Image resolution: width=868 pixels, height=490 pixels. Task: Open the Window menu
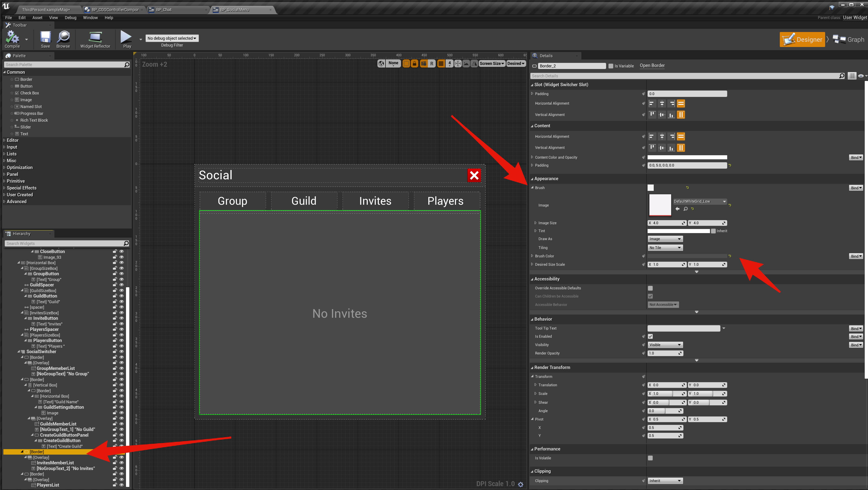(x=90, y=17)
